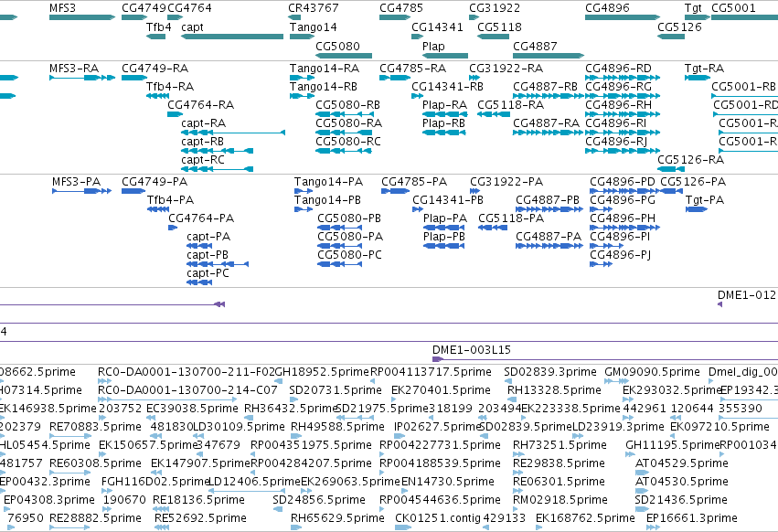Select protein Tango14-PA
This screenshot has width=778, height=532.
[304, 191]
